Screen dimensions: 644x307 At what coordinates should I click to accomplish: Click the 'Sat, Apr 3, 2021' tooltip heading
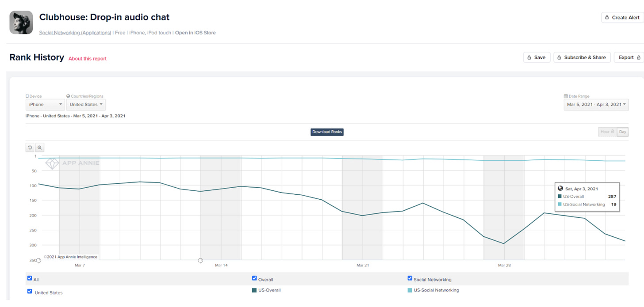[x=581, y=189]
